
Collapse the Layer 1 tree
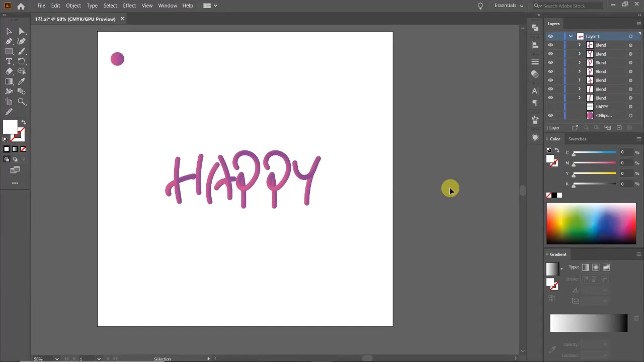pyautogui.click(x=571, y=36)
